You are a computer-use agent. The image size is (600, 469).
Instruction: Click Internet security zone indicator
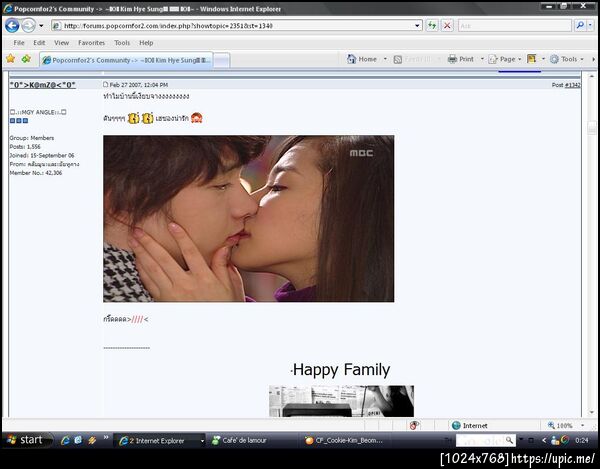pyautogui.click(x=470, y=425)
